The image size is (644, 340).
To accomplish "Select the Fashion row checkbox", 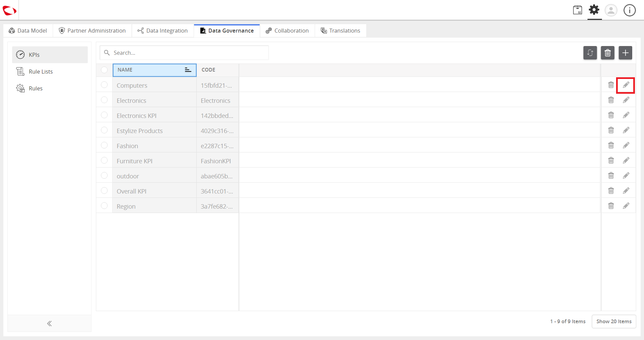I will click(104, 145).
